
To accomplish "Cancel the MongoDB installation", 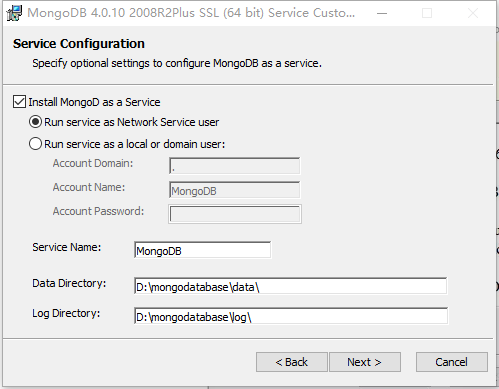I will (x=452, y=362).
